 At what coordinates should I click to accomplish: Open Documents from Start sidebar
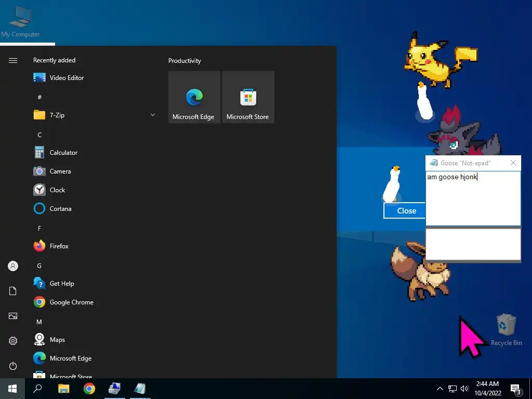[13, 291]
